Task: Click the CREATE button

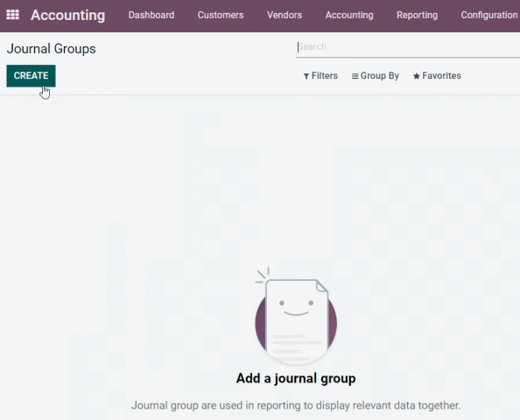Action: click(x=31, y=76)
